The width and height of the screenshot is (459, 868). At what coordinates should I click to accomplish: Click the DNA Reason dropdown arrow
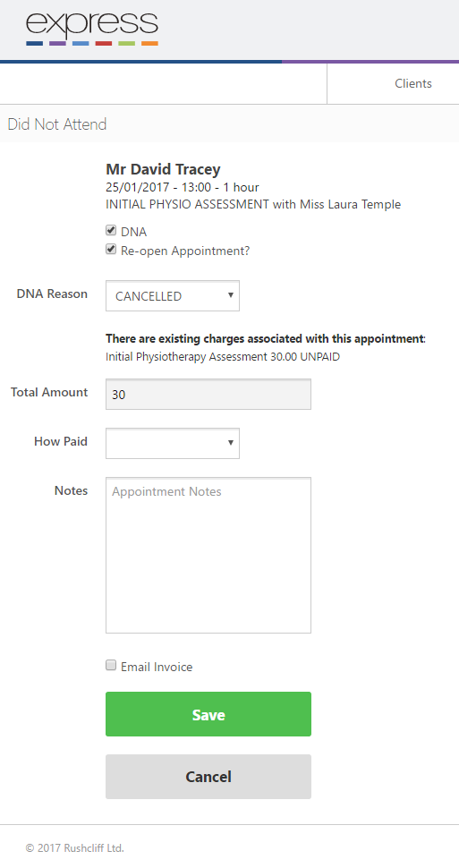231,295
